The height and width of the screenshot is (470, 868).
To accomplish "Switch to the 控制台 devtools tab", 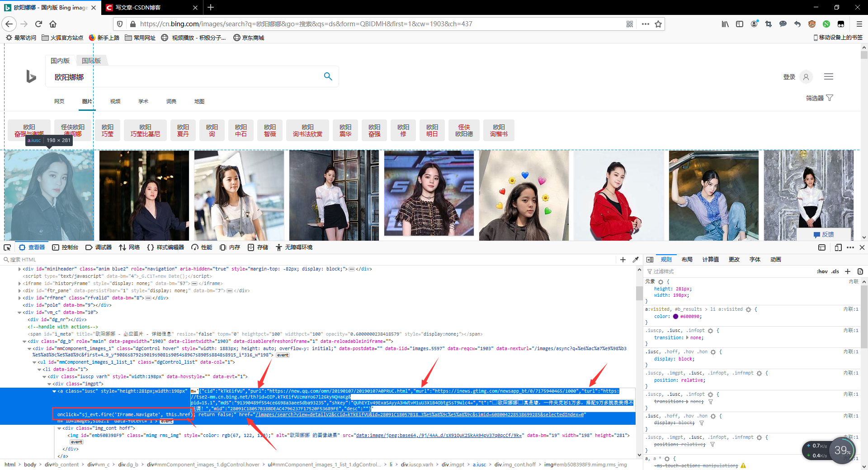I will (x=71, y=247).
